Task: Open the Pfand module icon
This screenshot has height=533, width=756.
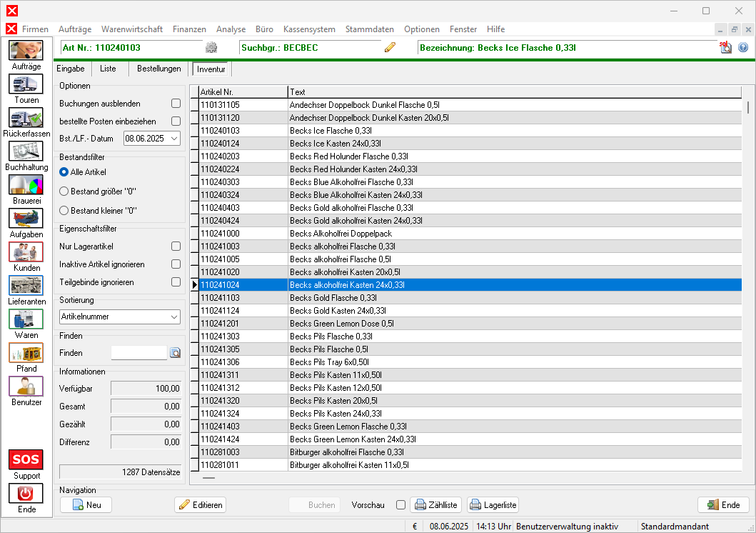Action: 26,352
